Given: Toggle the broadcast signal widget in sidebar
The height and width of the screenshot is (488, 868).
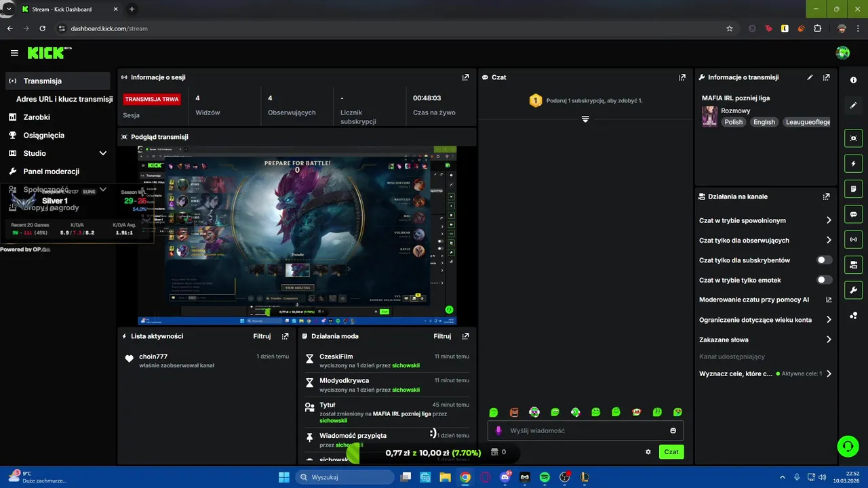Looking at the screenshot, I should click(x=853, y=239).
